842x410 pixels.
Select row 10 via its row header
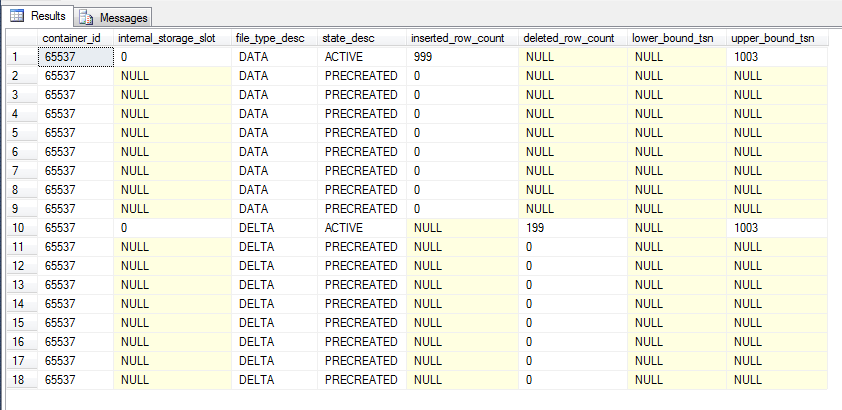click(18, 228)
